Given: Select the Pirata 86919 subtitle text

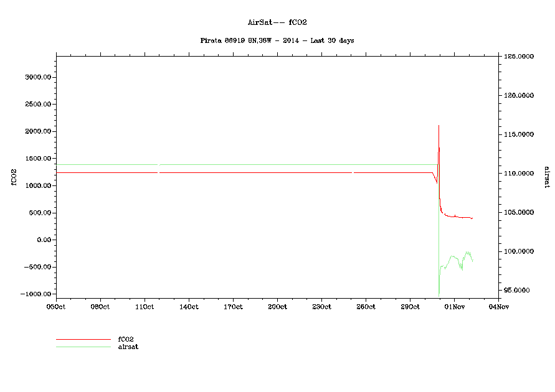Looking at the screenshot, I should click(277, 40).
